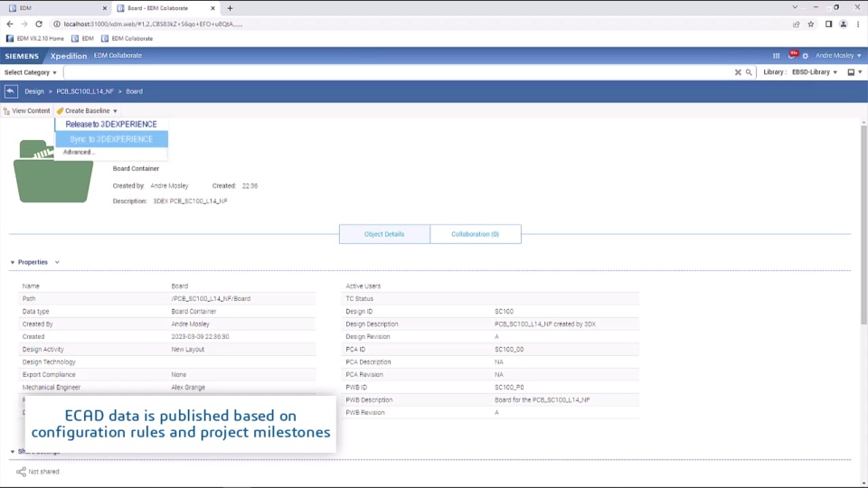Open the Properties chevron options

coord(57,262)
